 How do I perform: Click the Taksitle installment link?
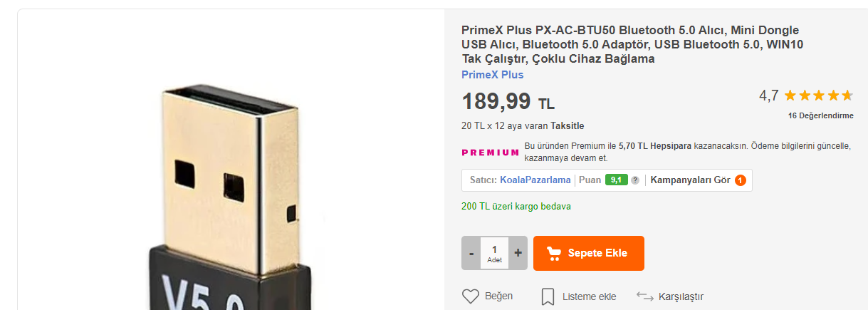click(x=567, y=126)
